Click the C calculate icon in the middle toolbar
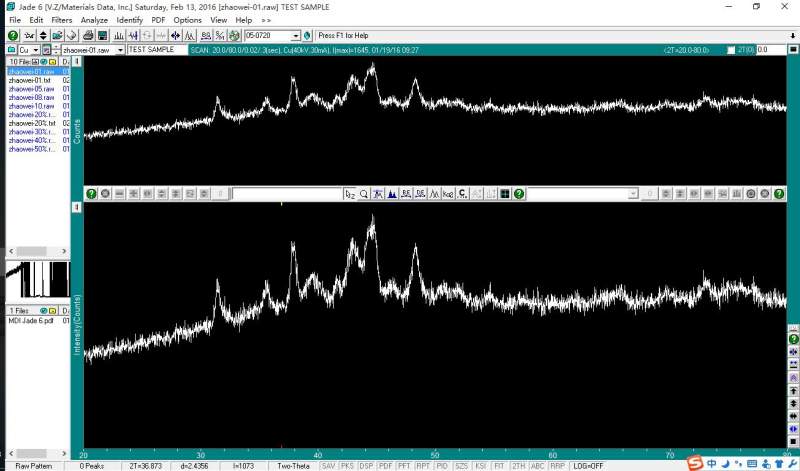 (462, 194)
